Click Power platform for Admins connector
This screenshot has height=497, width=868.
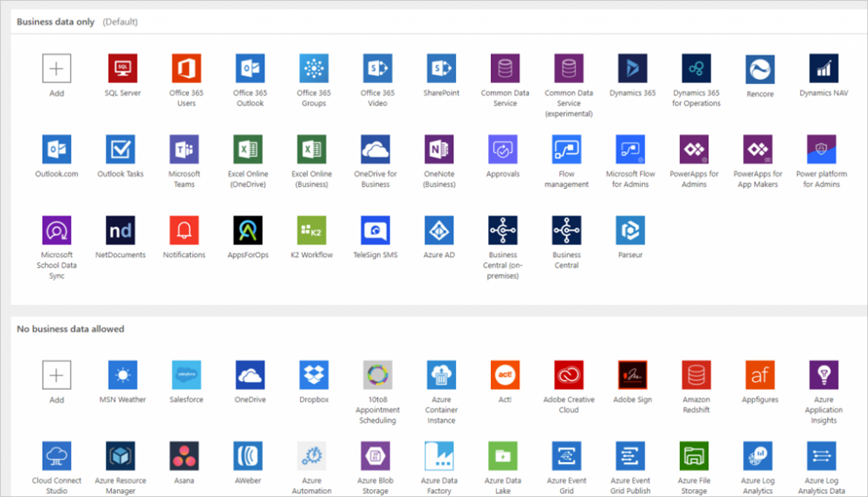(x=822, y=149)
